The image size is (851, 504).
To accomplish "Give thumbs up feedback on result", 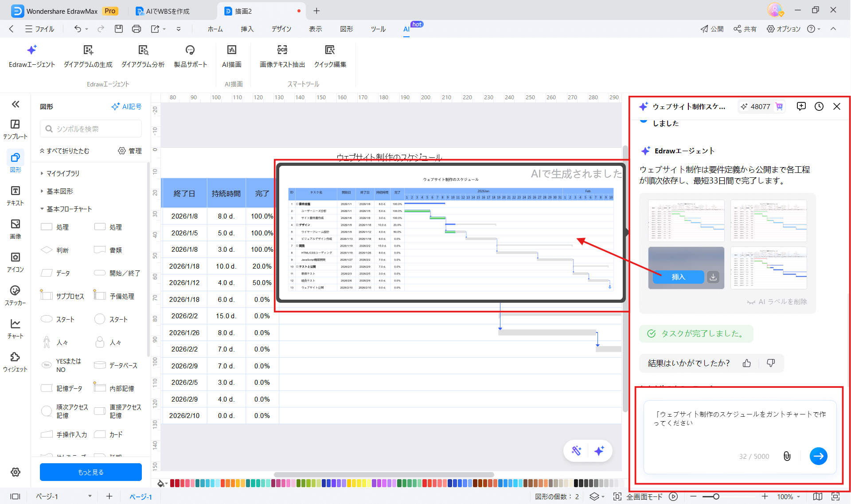I will tap(747, 363).
